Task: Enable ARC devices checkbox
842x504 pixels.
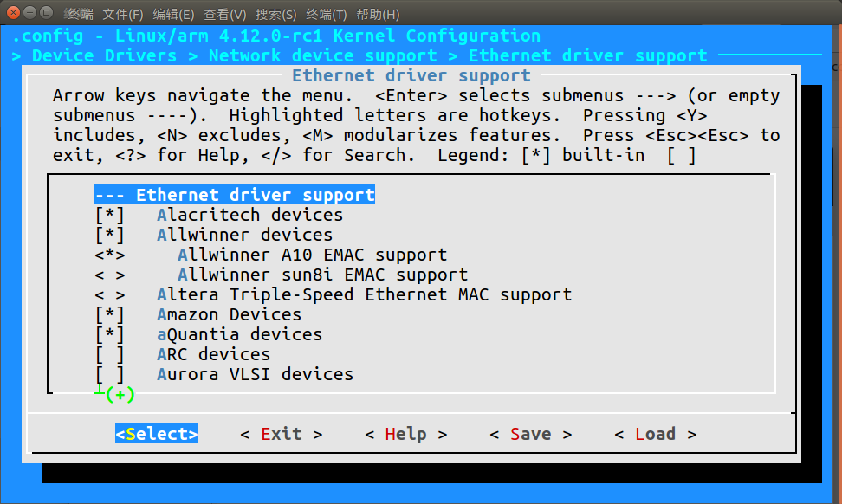Action: point(109,355)
